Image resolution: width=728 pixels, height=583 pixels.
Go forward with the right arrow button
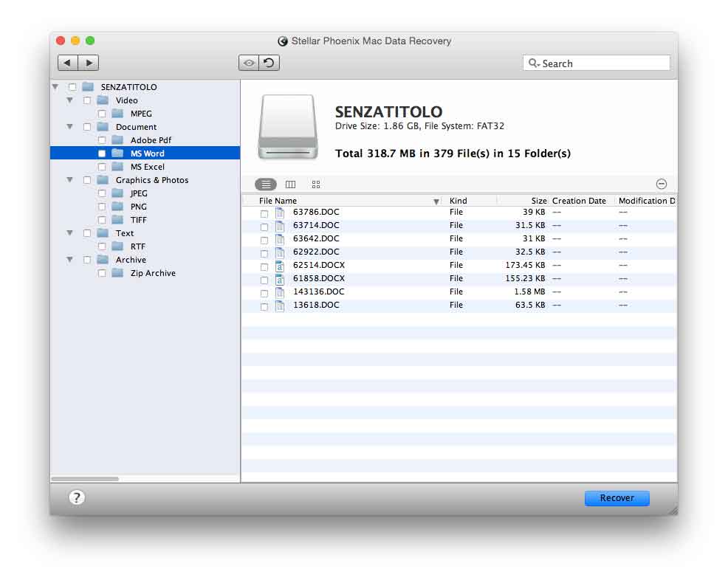(89, 63)
